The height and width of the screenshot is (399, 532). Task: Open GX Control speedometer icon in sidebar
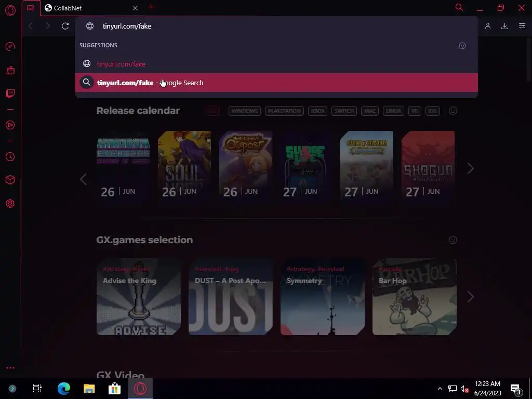click(10, 46)
